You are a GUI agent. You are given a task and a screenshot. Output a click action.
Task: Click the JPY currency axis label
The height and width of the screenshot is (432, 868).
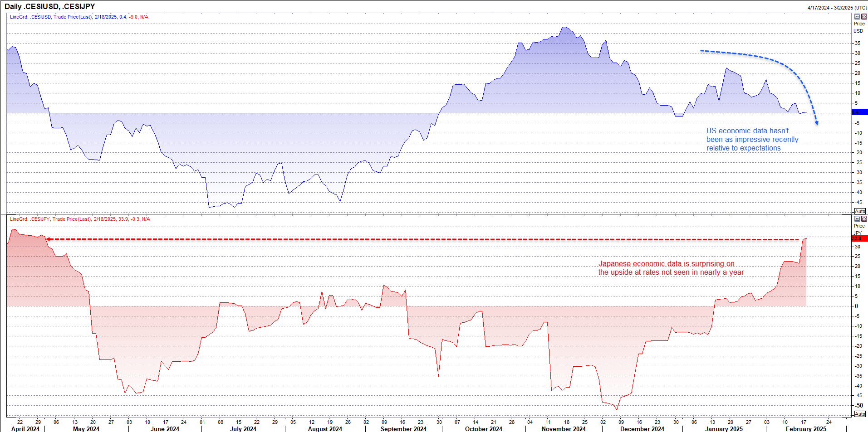858,233
